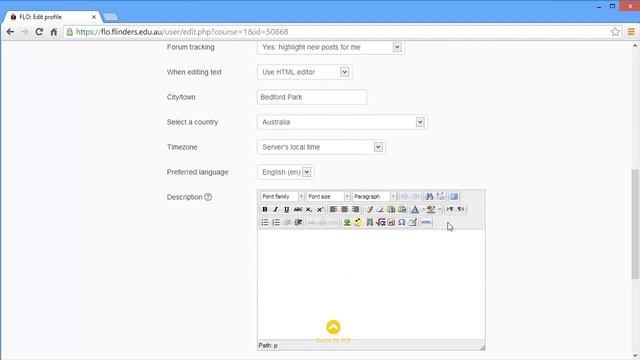Screen dimensions: 640x360
Task: Open the equation editor
Action: [380, 222]
